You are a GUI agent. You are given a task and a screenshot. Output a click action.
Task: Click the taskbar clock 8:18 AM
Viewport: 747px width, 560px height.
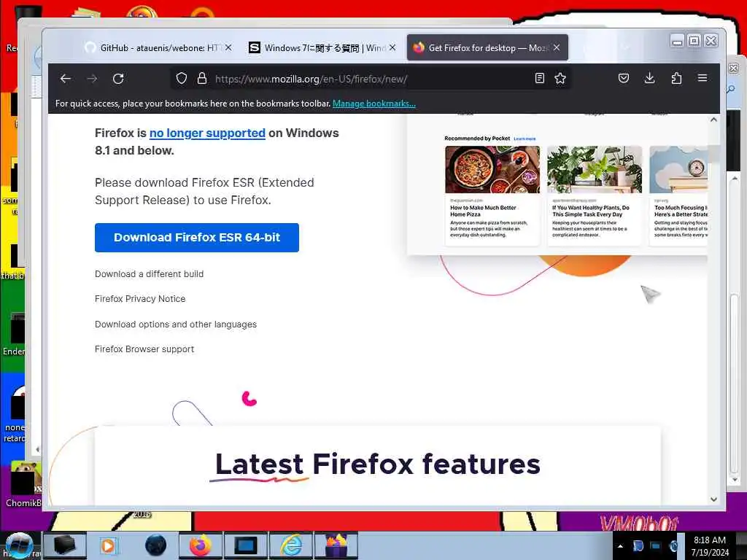tap(710, 545)
